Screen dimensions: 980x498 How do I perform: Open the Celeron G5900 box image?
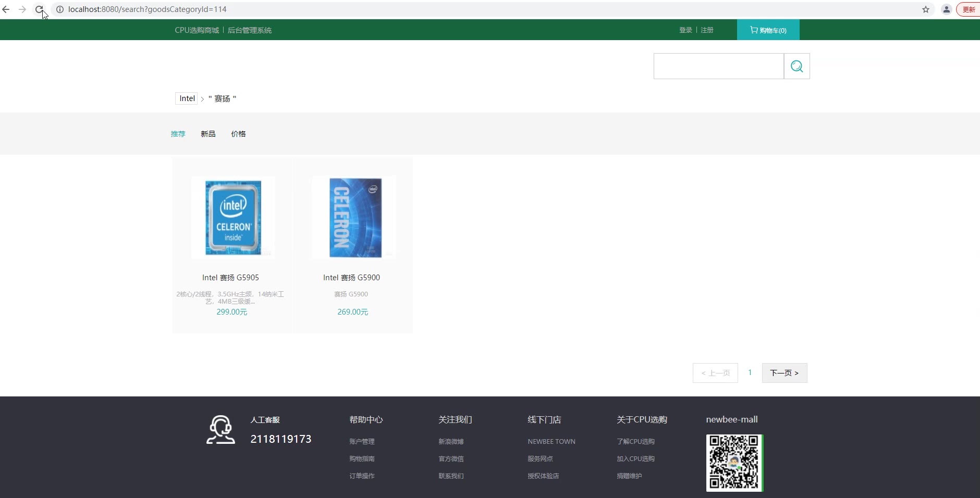click(x=354, y=217)
